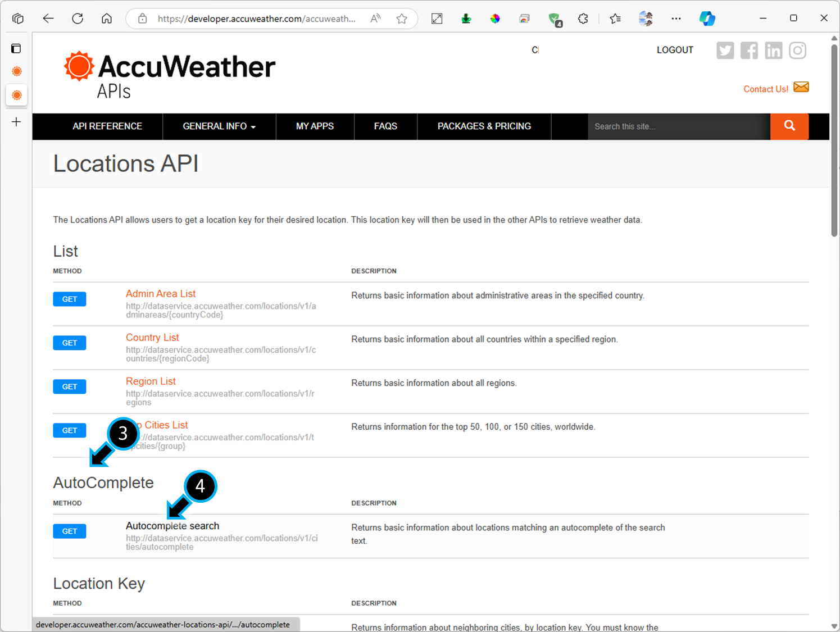The width and height of the screenshot is (840, 632).
Task: Visit AccuWeather Instagram page
Action: tap(798, 51)
